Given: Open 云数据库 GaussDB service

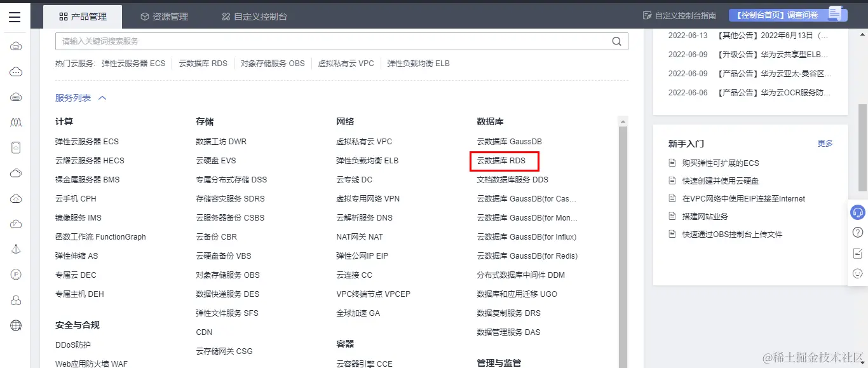Looking at the screenshot, I should pos(509,141).
